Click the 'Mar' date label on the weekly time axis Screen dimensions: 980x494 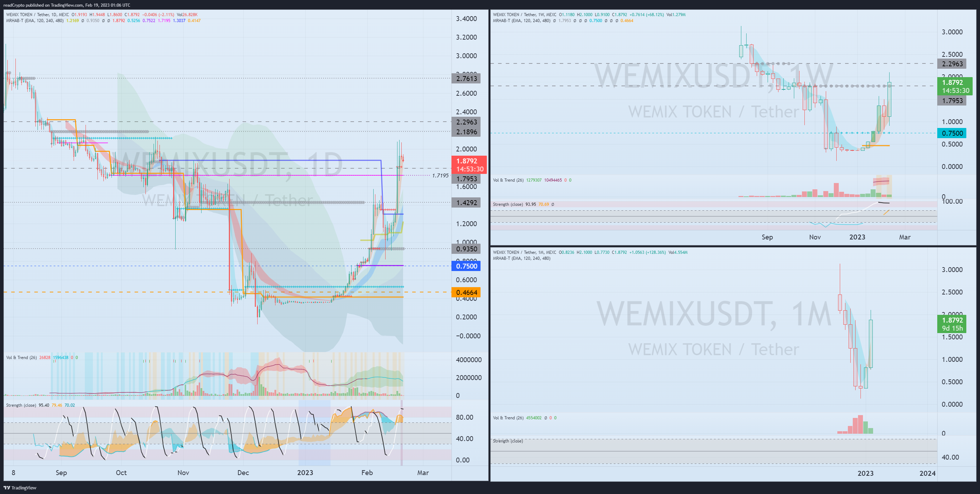905,237
